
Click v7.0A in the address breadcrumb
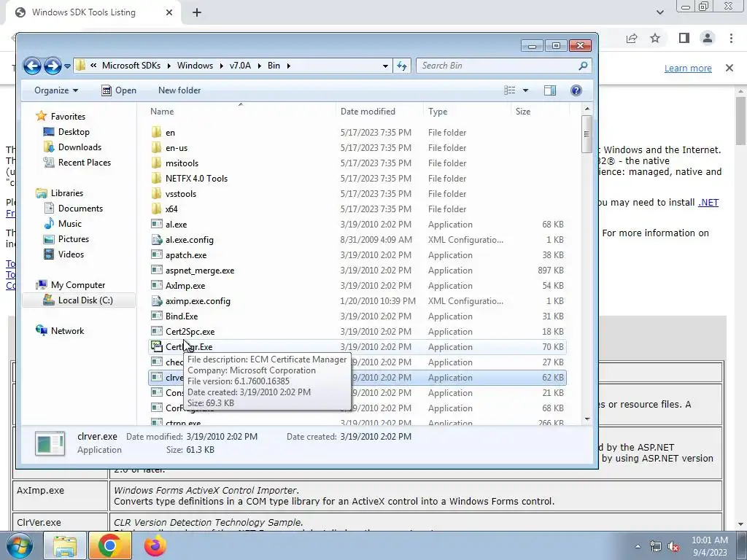click(240, 66)
